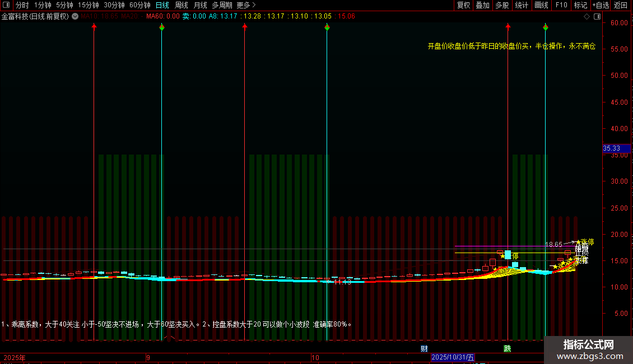Image resolution: width=633 pixels, height=364 pixels.
Task: Switch to 日线 daily chart period
Action: (162, 5)
